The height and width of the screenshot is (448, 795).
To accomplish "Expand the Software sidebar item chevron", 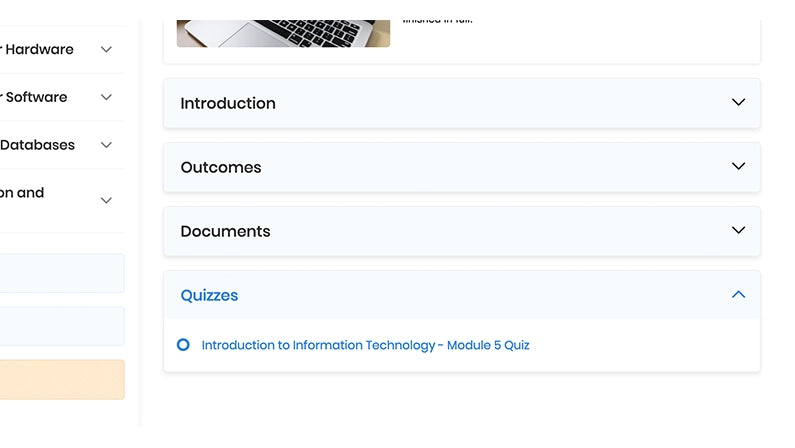I will [106, 97].
